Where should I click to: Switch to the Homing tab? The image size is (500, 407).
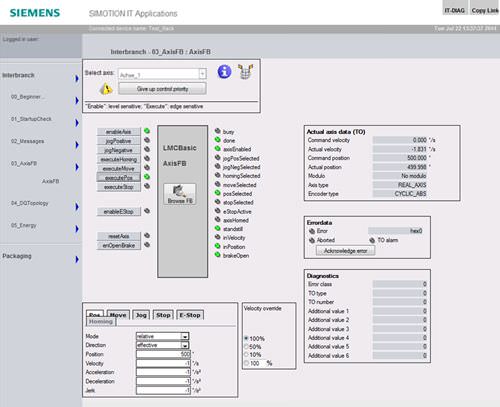click(x=101, y=322)
